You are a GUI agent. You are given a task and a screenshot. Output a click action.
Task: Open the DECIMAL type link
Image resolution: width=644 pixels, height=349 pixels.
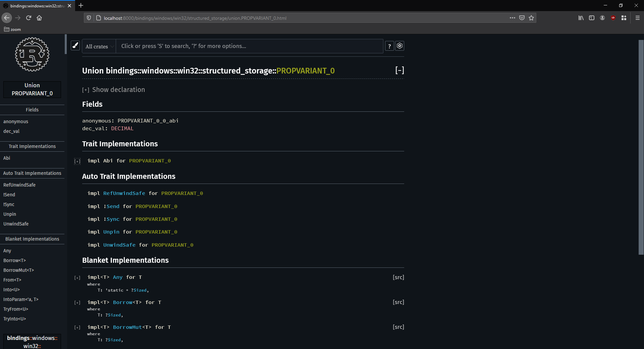[x=122, y=129]
